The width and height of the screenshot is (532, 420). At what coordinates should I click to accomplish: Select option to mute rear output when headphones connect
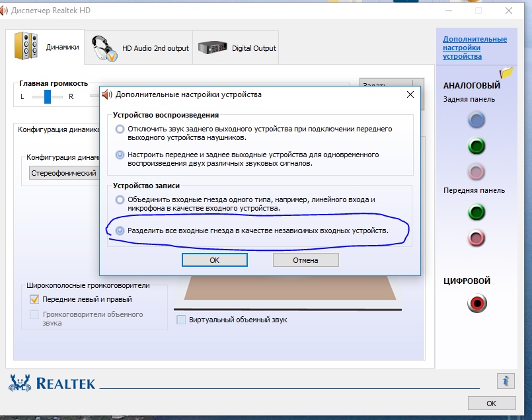(120, 129)
